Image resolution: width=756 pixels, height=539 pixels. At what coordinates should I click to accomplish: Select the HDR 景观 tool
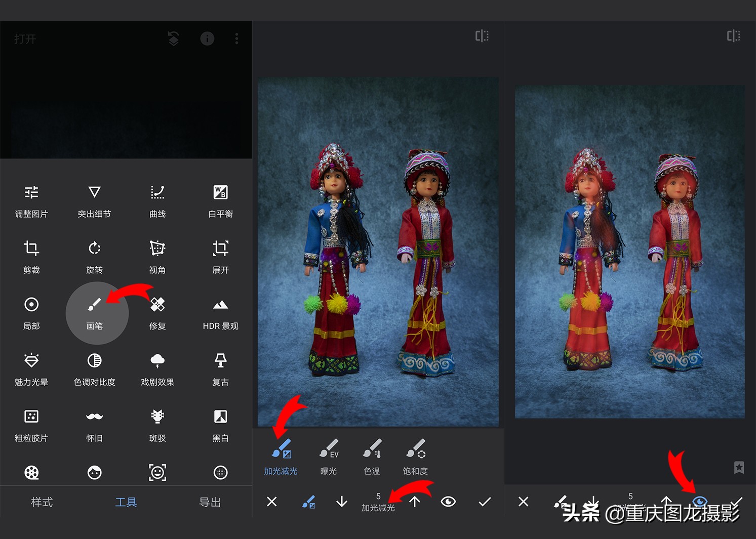(x=220, y=313)
